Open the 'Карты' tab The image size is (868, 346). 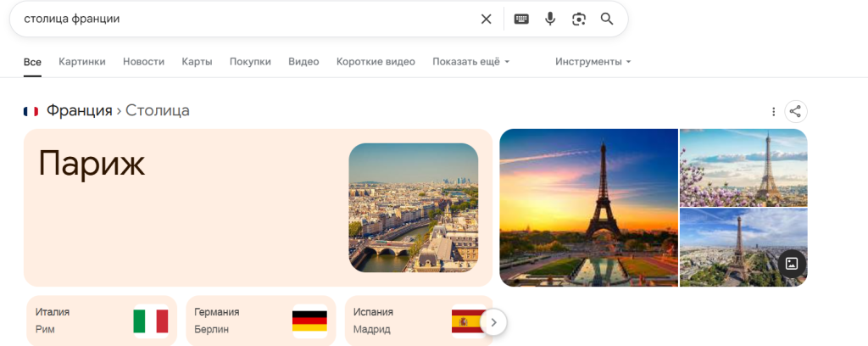pos(197,61)
